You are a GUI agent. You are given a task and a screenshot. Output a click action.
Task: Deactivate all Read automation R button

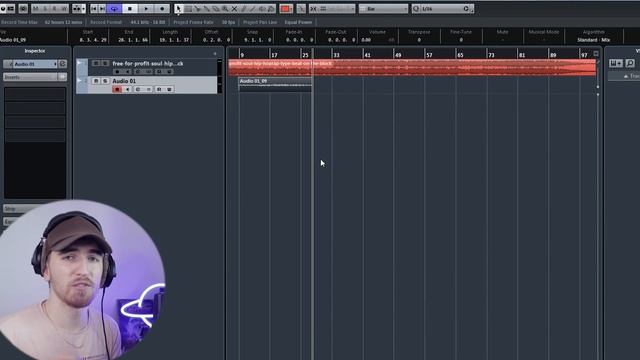coord(55,9)
